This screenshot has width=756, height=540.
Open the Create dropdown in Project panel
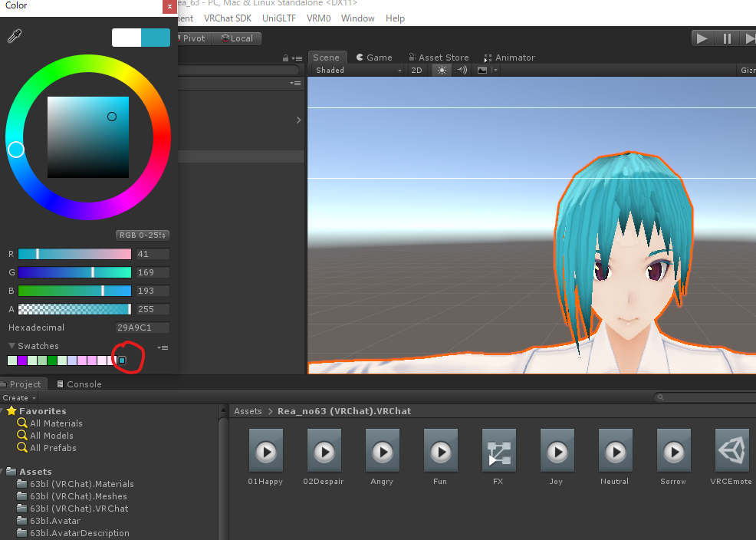(x=19, y=398)
